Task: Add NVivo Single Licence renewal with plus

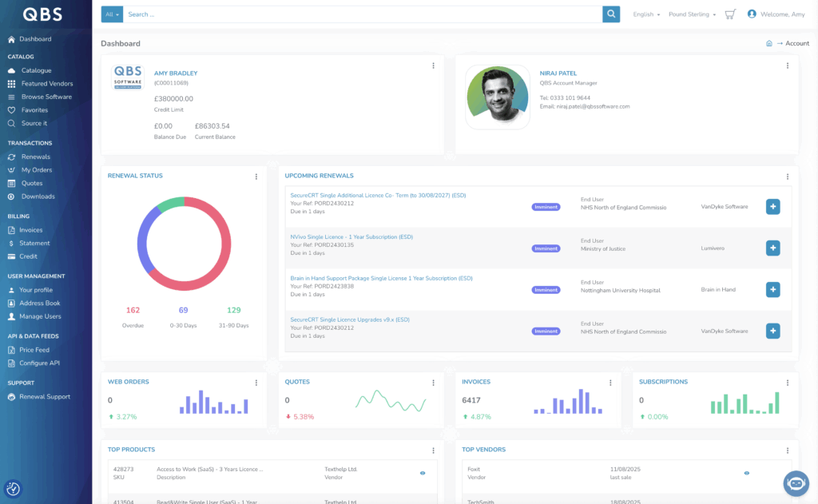Action: click(772, 248)
